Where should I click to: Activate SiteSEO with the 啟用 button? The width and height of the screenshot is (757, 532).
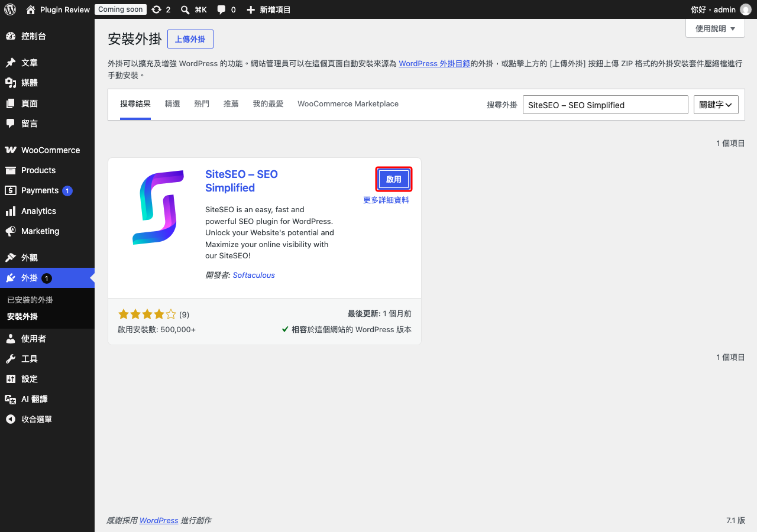pos(394,179)
